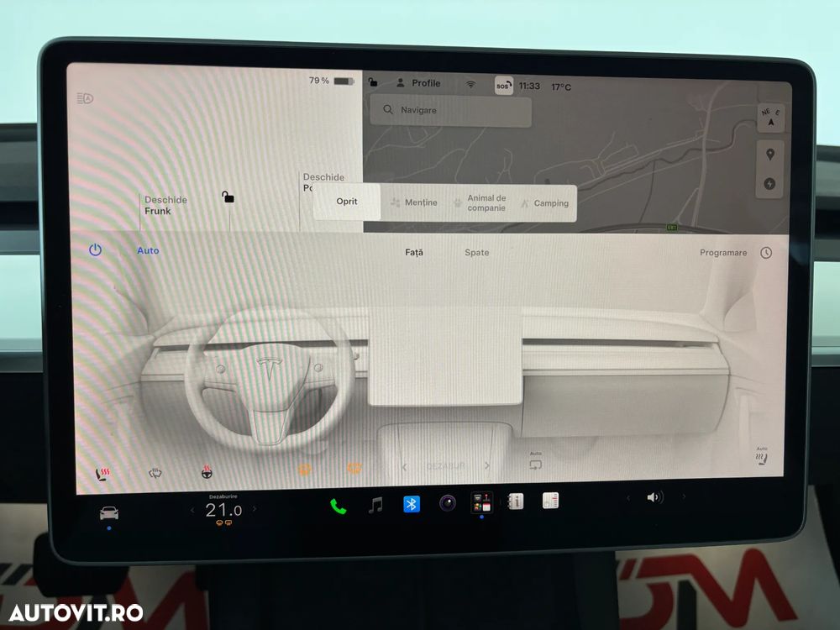Tap the center screen in cabin illustration
This screenshot has height=630, width=840.
pos(445,356)
